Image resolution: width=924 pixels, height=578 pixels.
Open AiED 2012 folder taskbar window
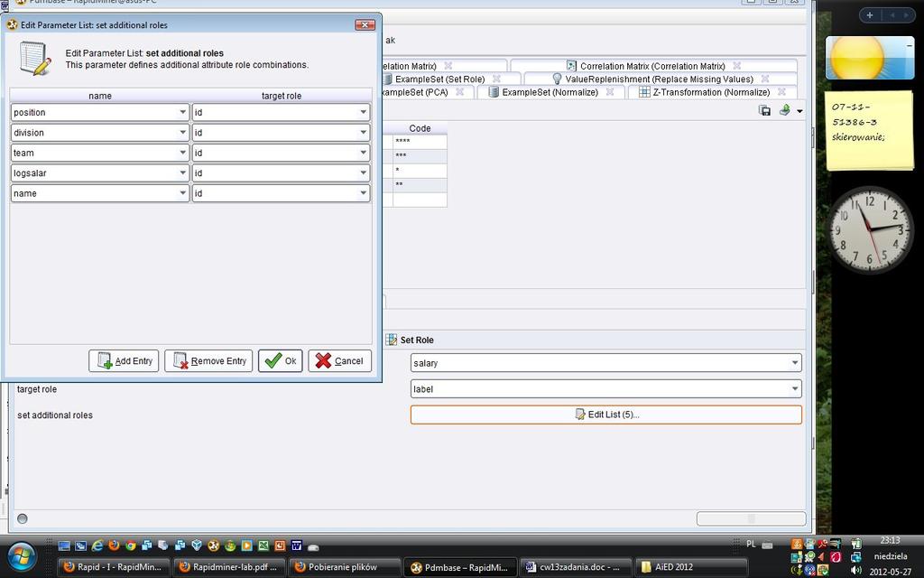click(690, 567)
